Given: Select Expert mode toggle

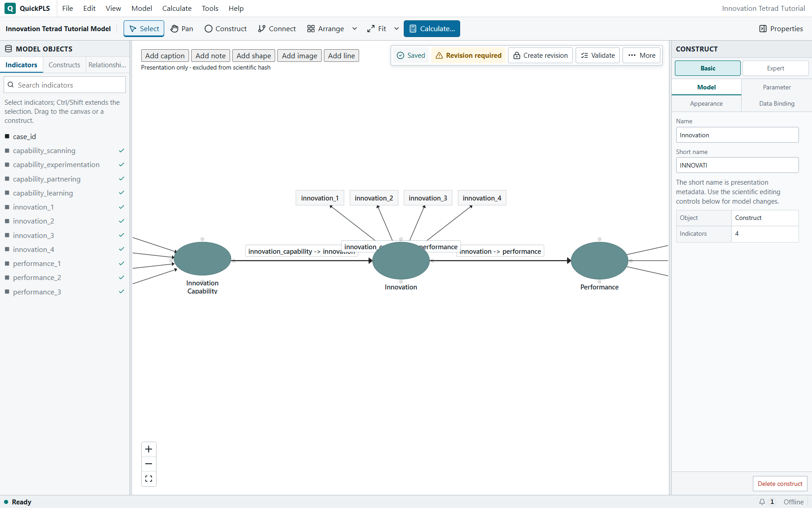Looking at the screenshot, I should (x=775, y=68).
